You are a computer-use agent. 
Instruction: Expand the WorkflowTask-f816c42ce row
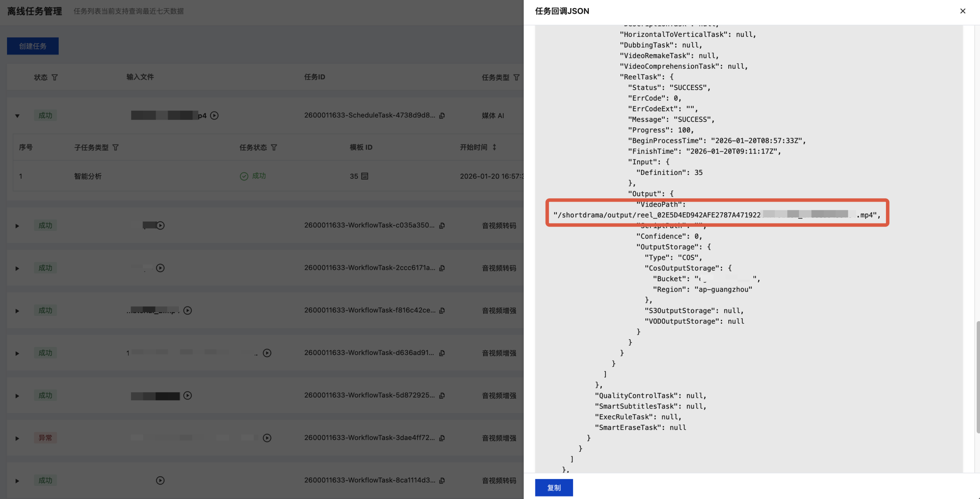(x=17, y=311)
